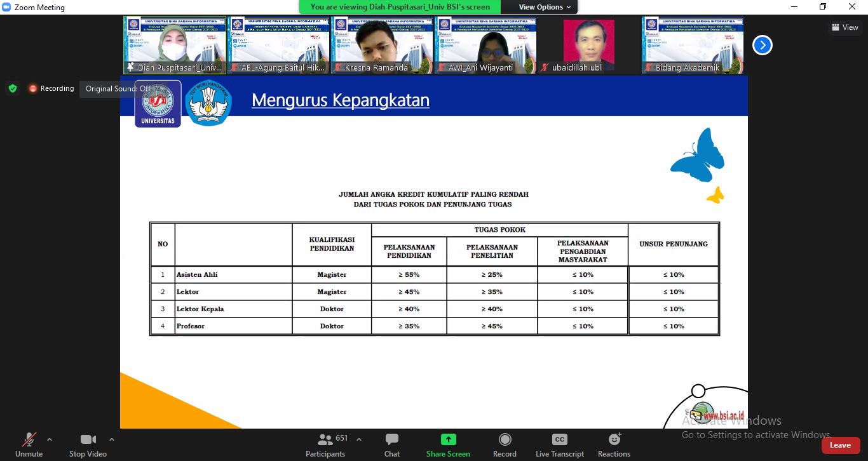Viewport: 868px width, 461px height.
Task: Select Diah Puspitasari's video thumbnail
Action: coord(175,45)
